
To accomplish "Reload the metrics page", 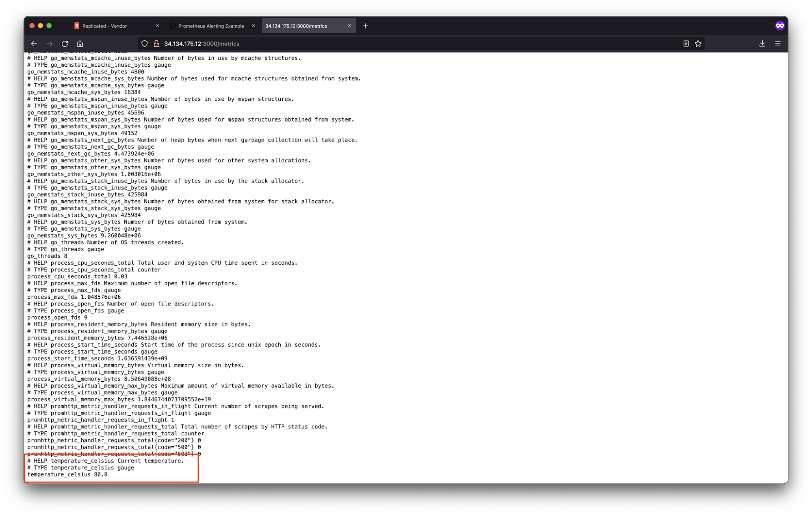I will pyautogui.click(x=65, y=43).
